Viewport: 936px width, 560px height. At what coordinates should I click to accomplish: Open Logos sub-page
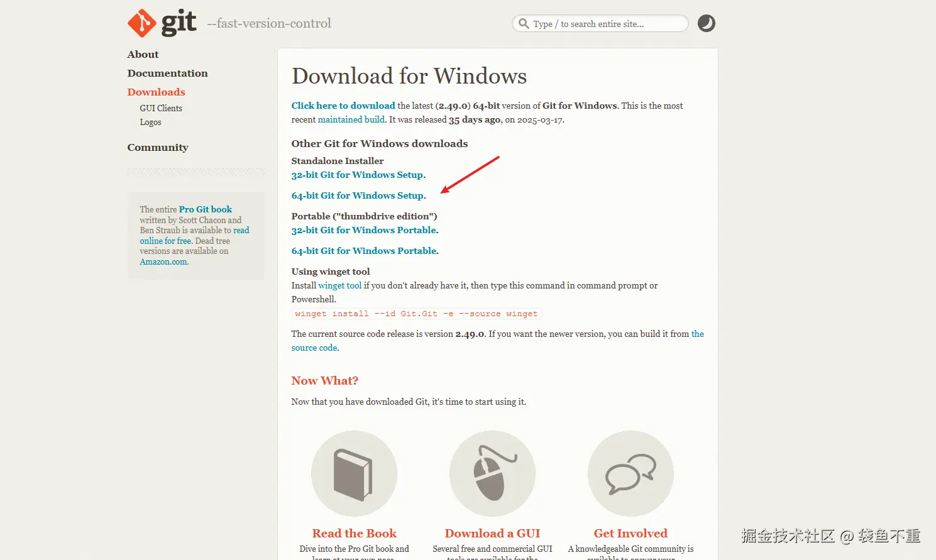pos(150,122)
